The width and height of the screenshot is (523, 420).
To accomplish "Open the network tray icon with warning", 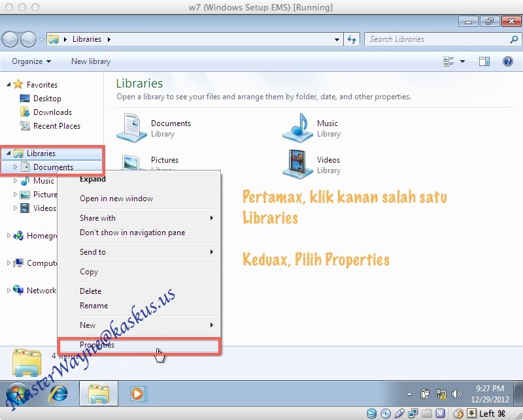I will click(441, 394).
